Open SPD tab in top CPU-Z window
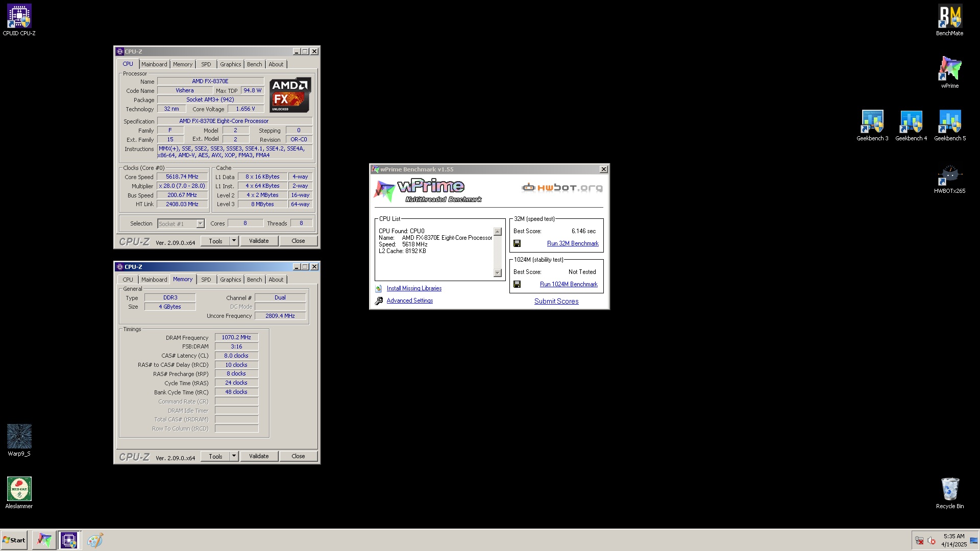Viewport: 980px width, 551px height. tap(206, 64)
